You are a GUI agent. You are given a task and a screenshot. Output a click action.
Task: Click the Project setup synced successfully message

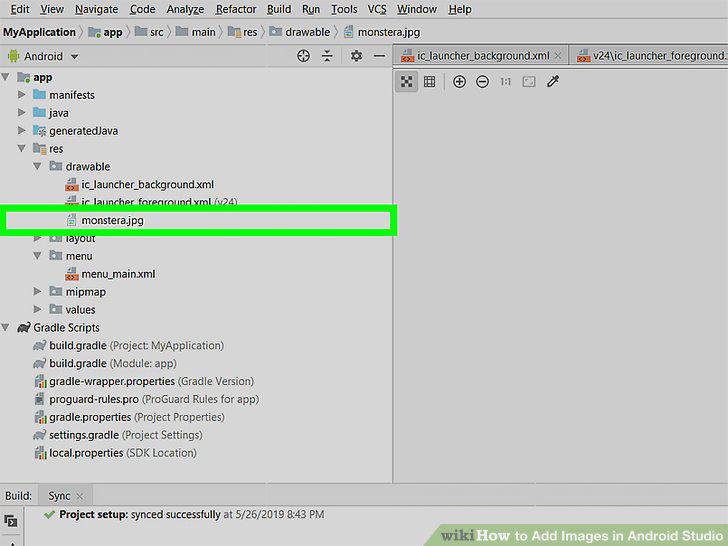click(184, 514)
